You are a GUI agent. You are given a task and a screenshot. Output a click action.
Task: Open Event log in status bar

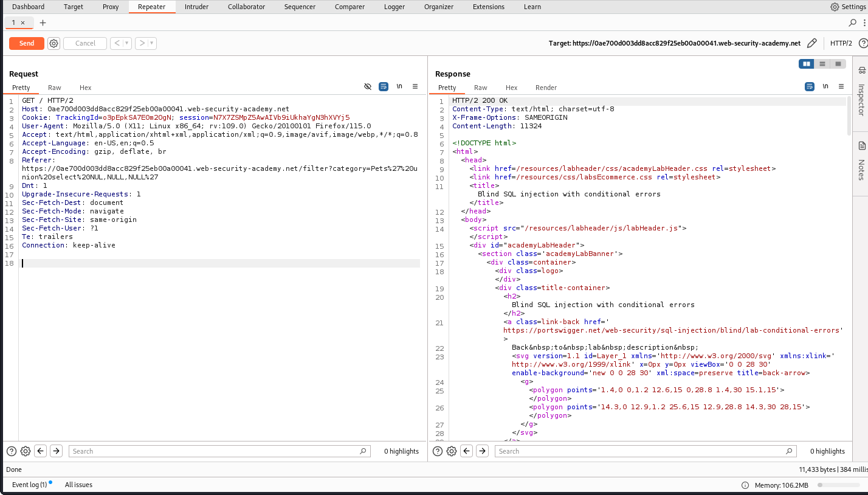click(x=29, y=485)
